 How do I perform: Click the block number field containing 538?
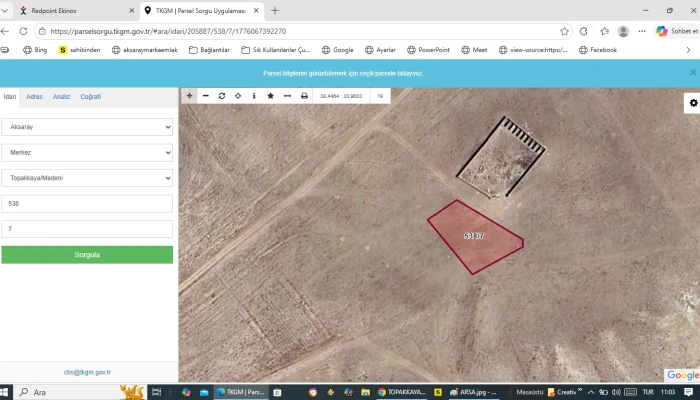coord(87,203)
